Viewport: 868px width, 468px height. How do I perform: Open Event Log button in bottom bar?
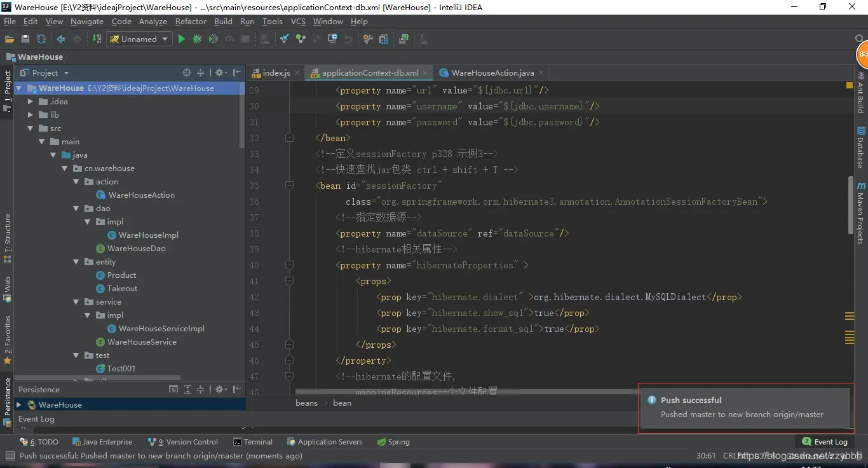(825, 442)
